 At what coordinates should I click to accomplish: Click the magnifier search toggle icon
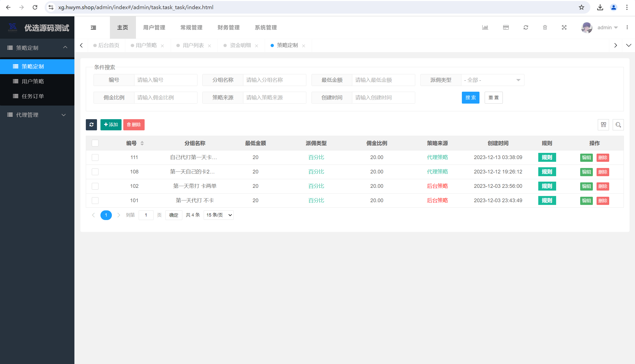[618, 124]
